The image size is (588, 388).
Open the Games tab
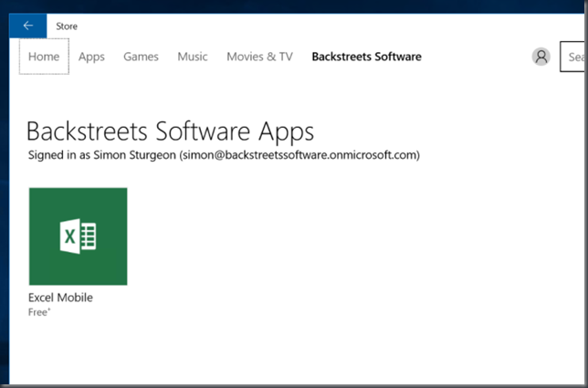click(141, 57)
